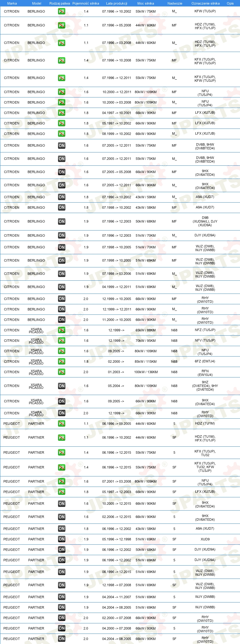Viewport: 240px width, 644px height.
Task: Click the petrol icon for Berlingo 1.4 ending 10.2002
Action: (x=62, y=11)
